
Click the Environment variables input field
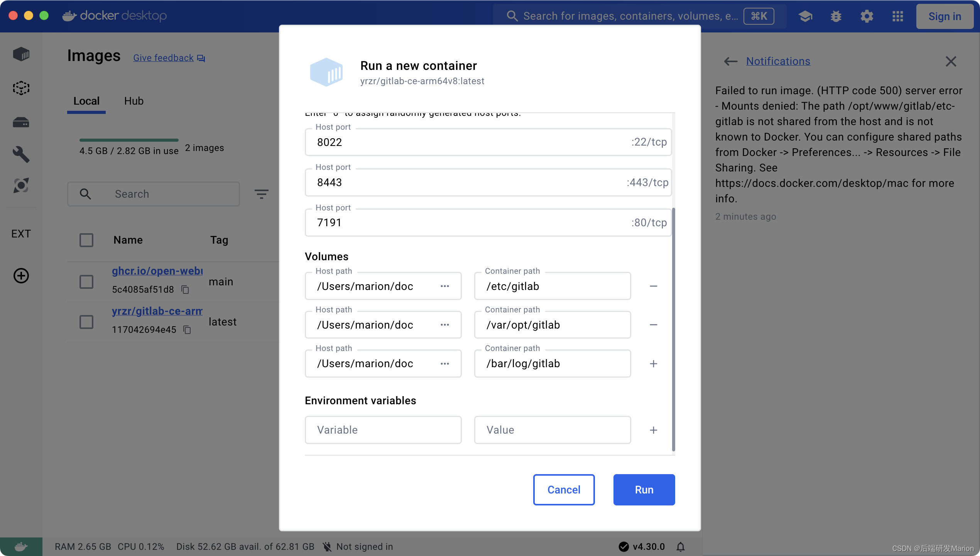pos(382,429)
